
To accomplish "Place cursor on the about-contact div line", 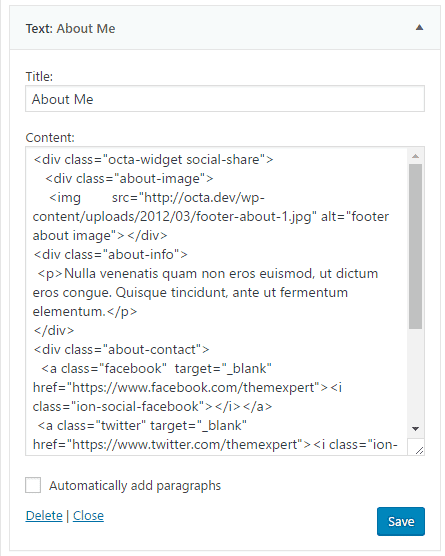I will point(121,349).
